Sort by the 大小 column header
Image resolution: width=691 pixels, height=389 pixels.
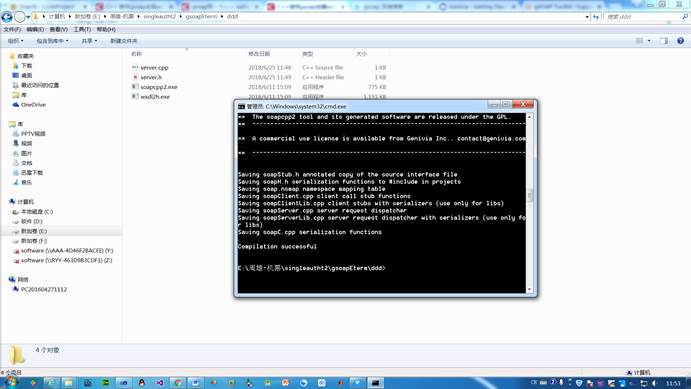361,54
